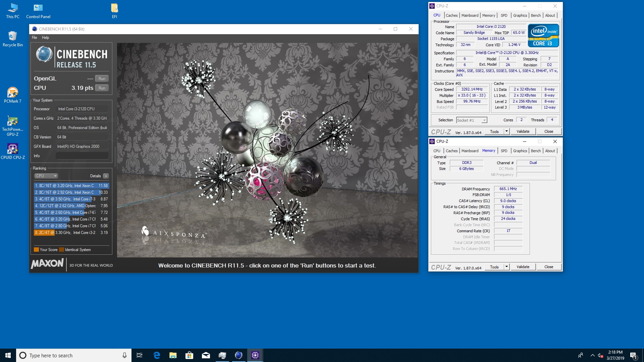Expand Tools arrow in top CPU-Z

pos(506,132)
